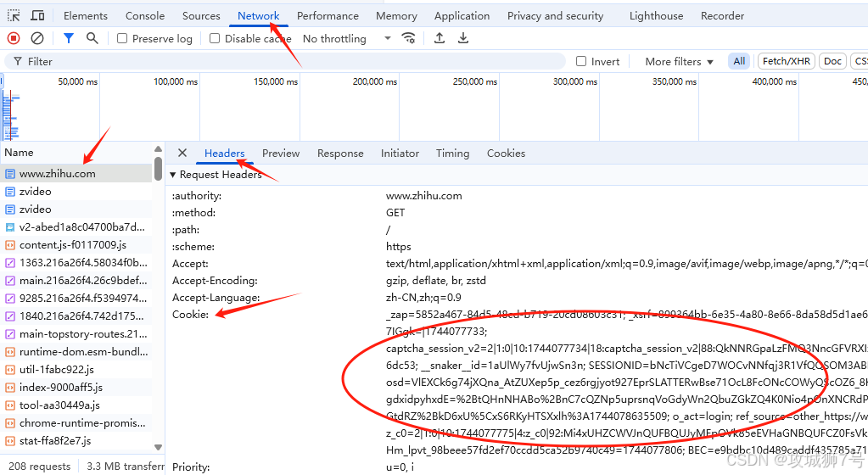This screenshot has height=475, width=868.
Task: Check the Invert filter checkbox
Action: (581, 61)
